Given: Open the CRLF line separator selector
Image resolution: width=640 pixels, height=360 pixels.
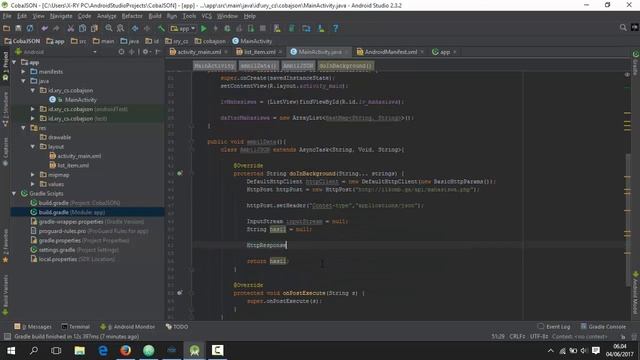Looking at the screenshot, I should click(517, 337).
